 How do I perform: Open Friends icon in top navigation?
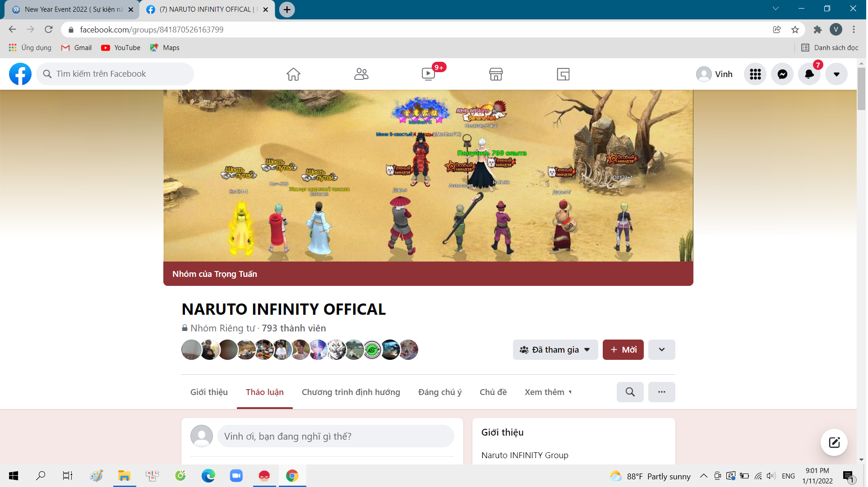pyautogui.click(x=361, y=74)
